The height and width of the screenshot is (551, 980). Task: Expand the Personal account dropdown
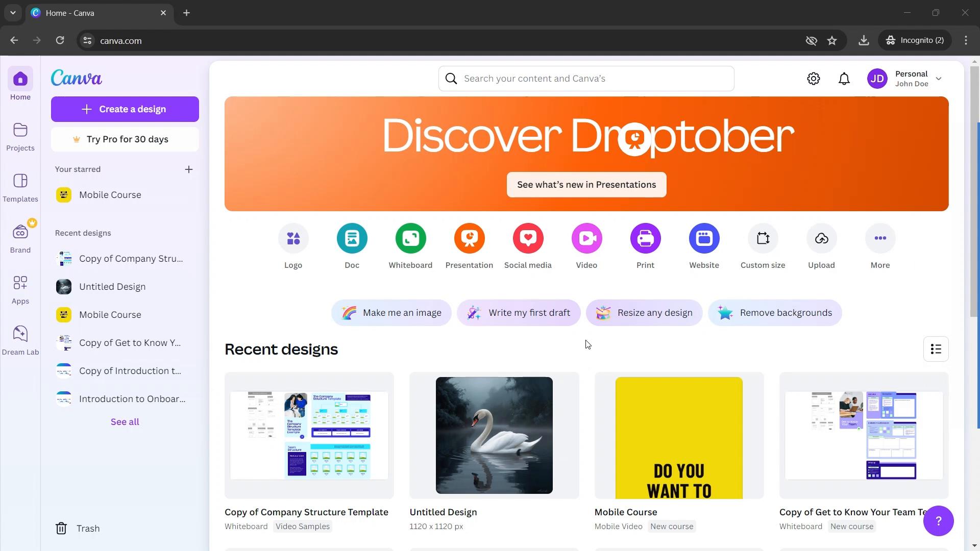point(939,78)
